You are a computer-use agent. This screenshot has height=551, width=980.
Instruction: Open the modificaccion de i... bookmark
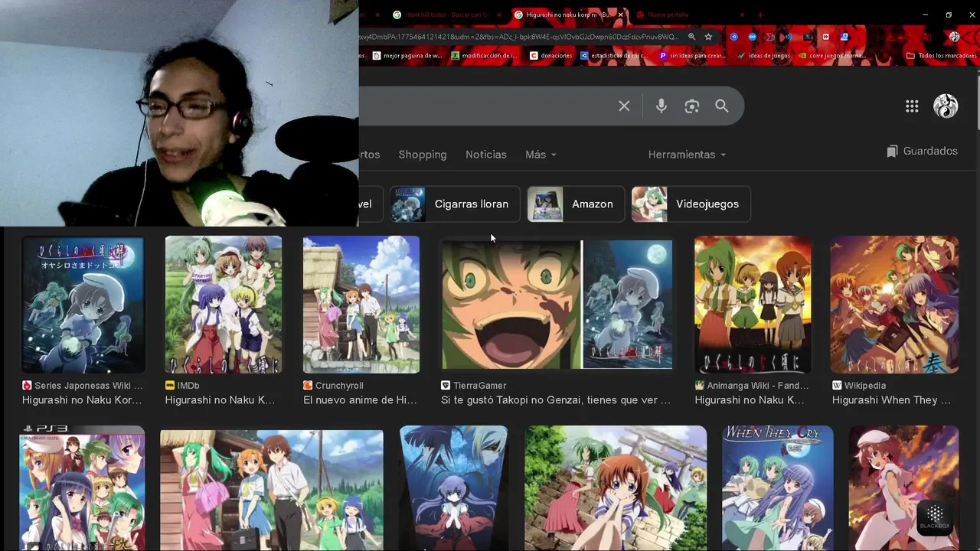coord(485,56)
